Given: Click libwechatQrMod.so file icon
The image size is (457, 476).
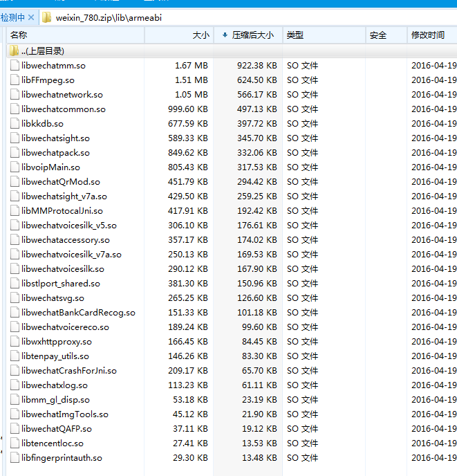Looking at the screenshot, I should [15, 182].
